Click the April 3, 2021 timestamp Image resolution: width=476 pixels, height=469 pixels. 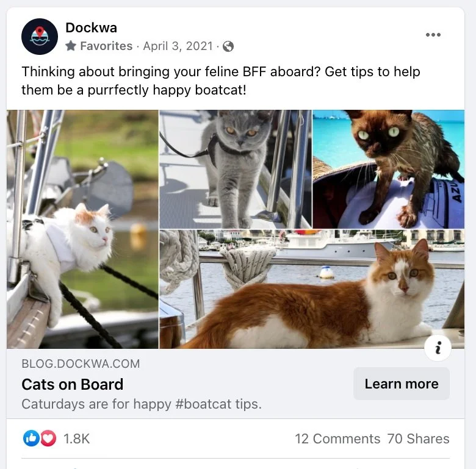(178, 46)
